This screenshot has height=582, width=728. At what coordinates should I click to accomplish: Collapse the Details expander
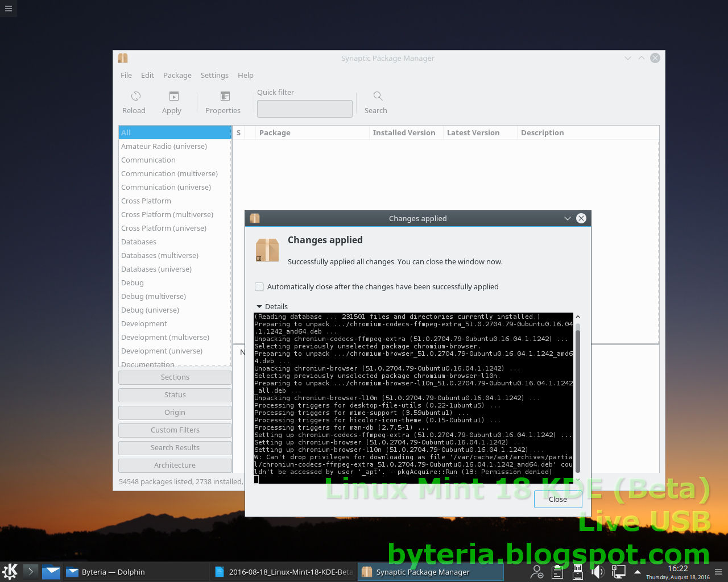tap(259, 306)
